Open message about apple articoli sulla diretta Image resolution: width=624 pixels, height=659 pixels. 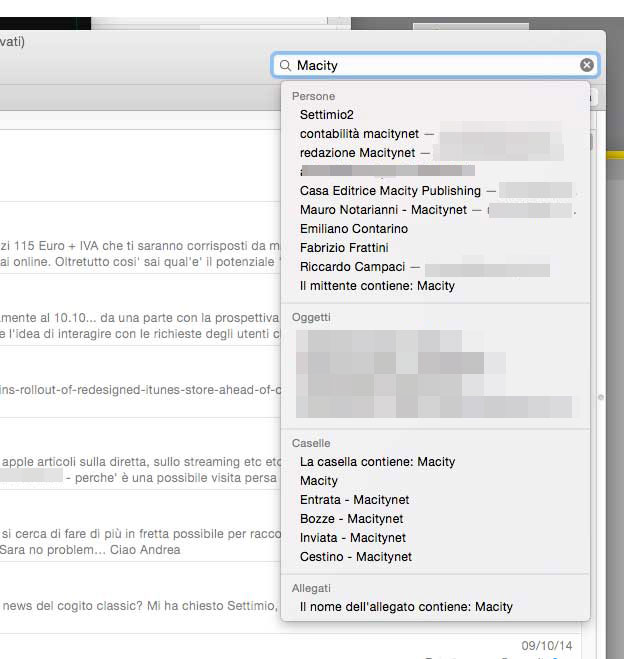pyautogui.click(x=140, y=453)
